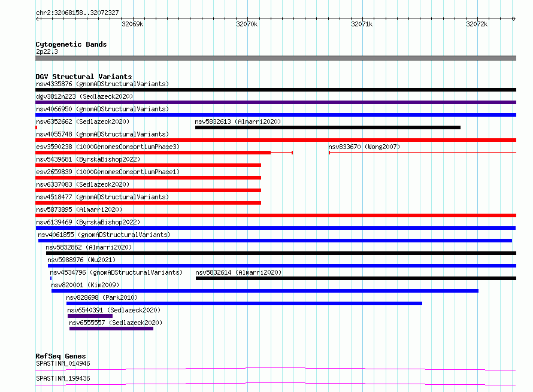Click the red esv2659839 variant bar
This screenshot has height=392, width=533.
[x=148, y=178]
